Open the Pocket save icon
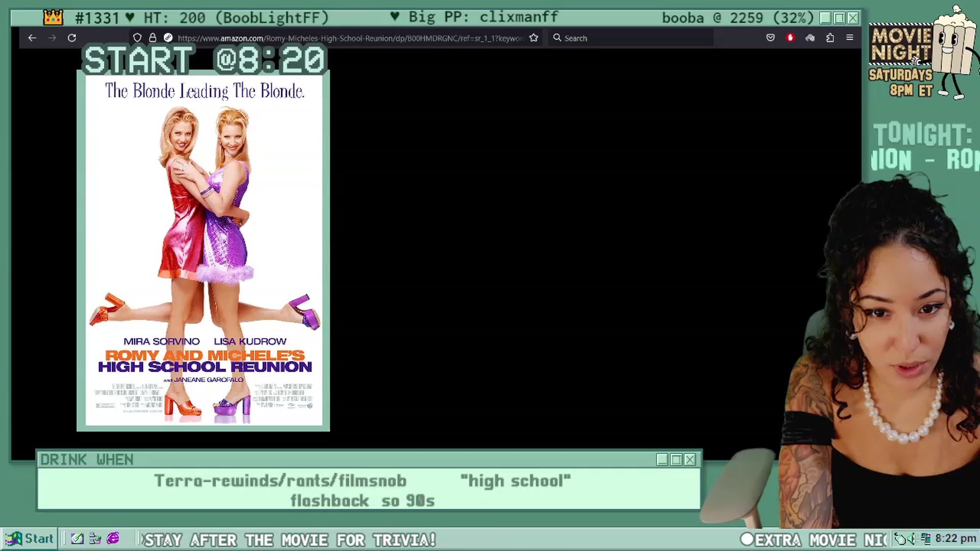The width and height of the screenshot is (980, 551). pos(771,38)
